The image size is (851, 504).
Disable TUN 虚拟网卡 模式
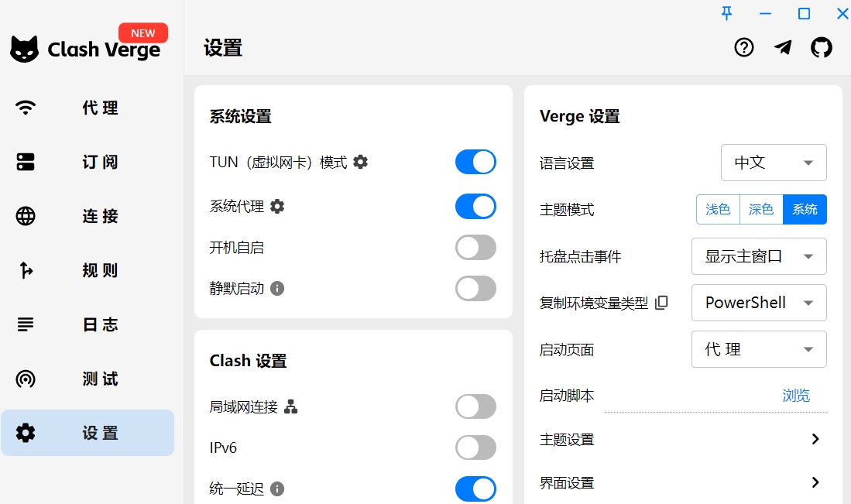(475, 162)
